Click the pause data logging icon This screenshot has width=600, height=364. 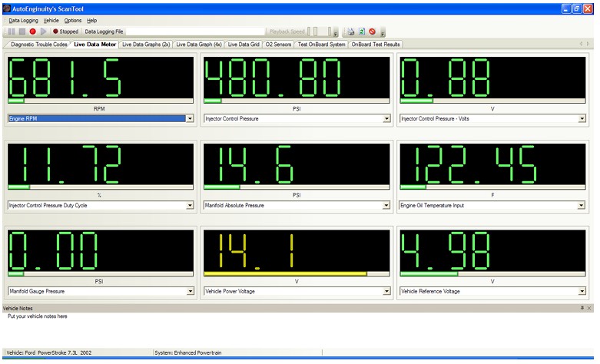(12, 31)
